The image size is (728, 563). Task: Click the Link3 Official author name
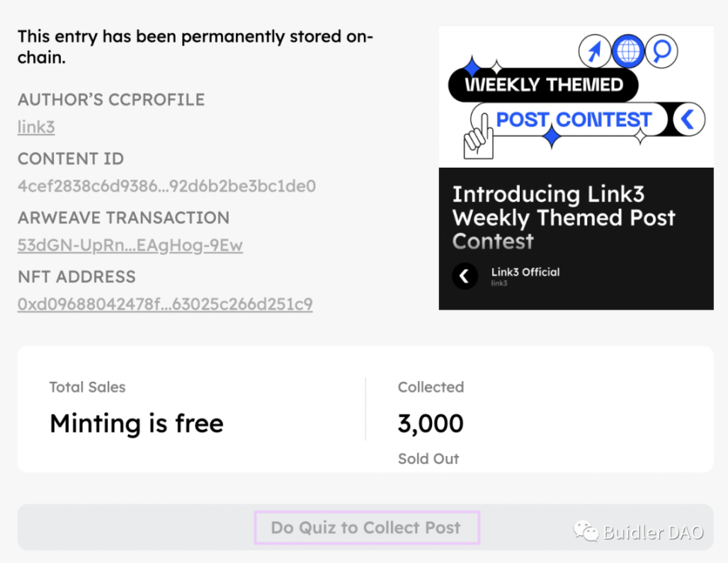coord(525,272)
